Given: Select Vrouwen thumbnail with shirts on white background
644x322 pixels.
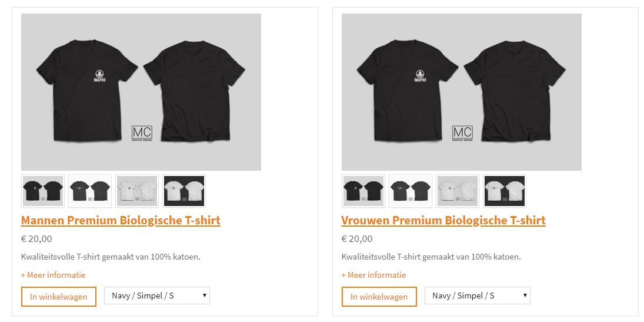Looking at the screenshot, I should [x=411, y=191].
